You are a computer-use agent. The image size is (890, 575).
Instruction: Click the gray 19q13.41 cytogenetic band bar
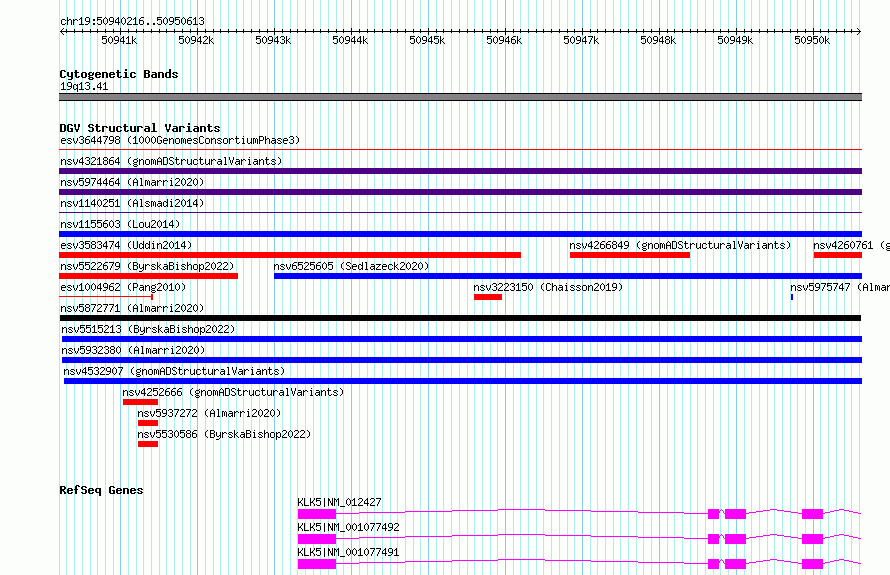(x=460, y=97)
